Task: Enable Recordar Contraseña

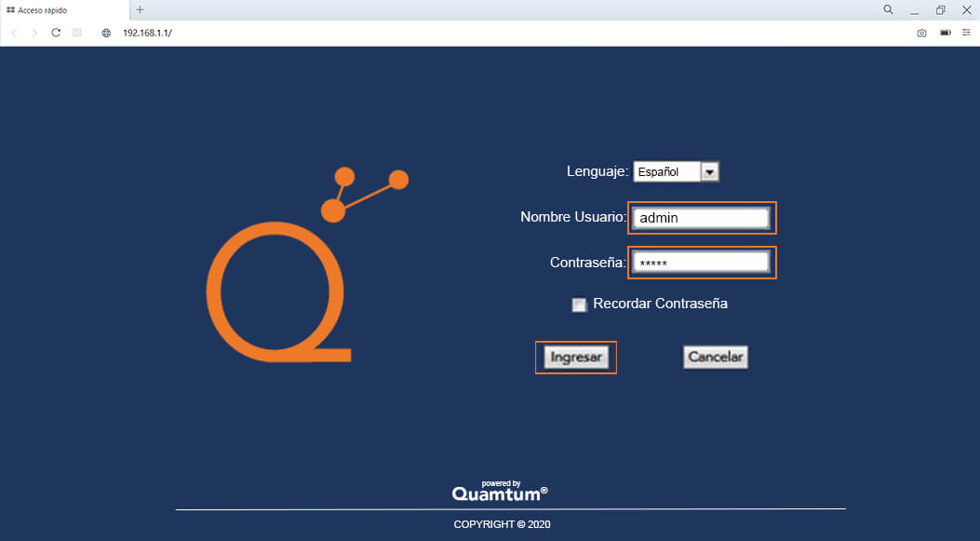Action: tap(579, 304)
